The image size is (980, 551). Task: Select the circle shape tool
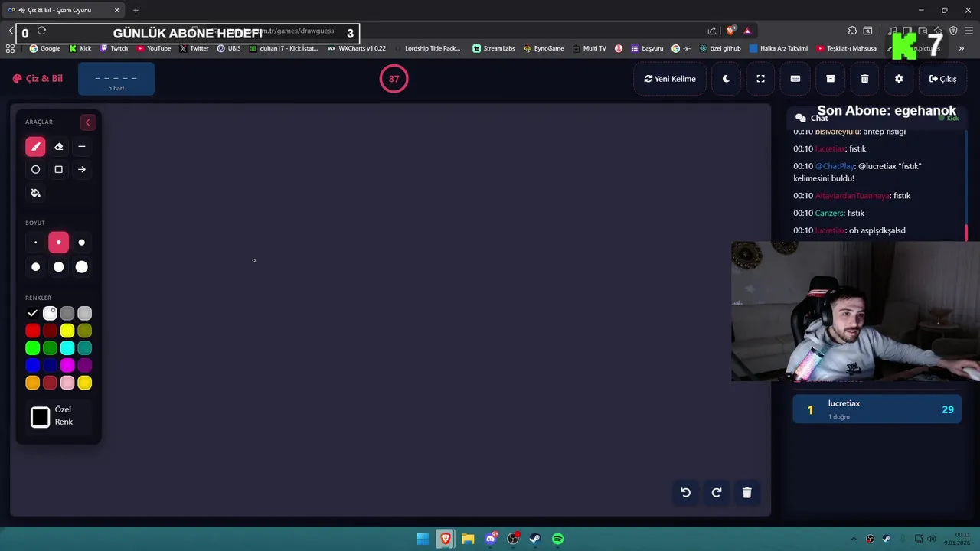point(35,169)
